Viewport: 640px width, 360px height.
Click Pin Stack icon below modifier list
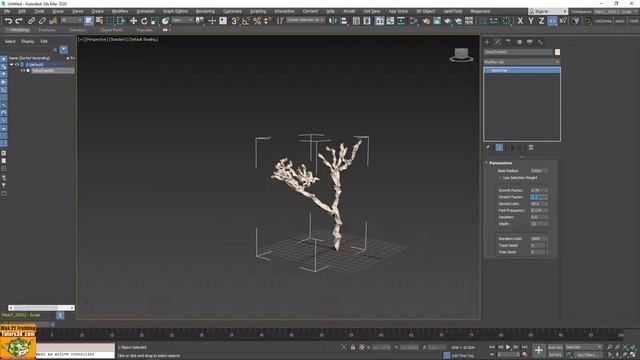[488, 147]
